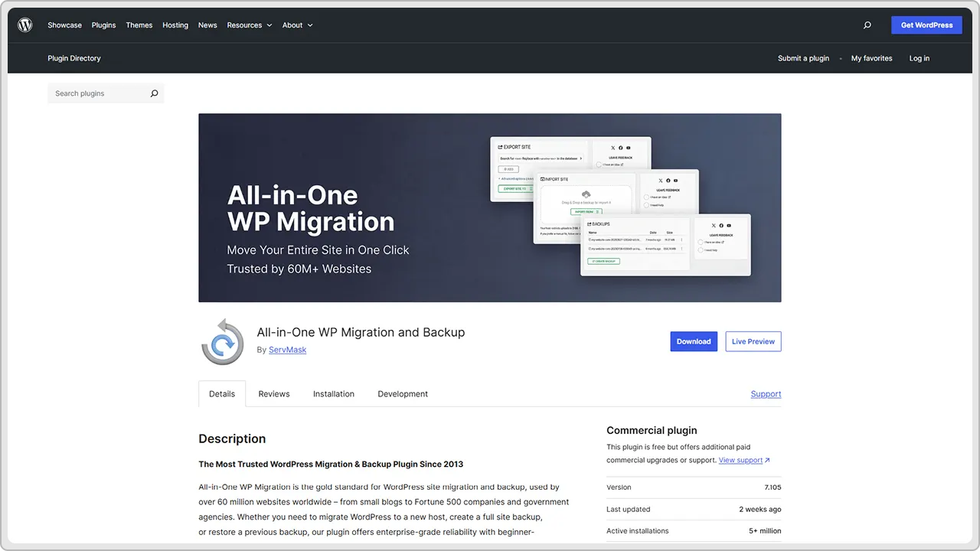
Task: Open the Showcase menu item
Action: [x=64, y=25]
